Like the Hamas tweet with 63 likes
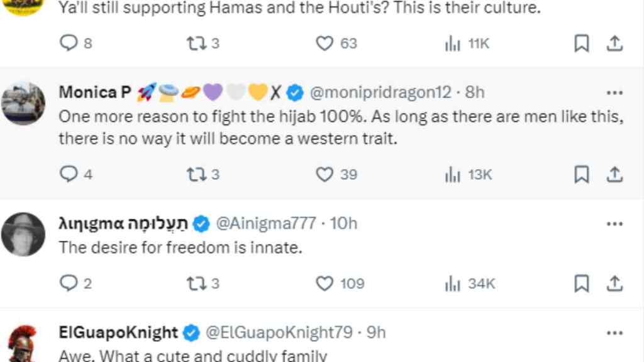This screenshot has height=362, width=644. point(336,43)
